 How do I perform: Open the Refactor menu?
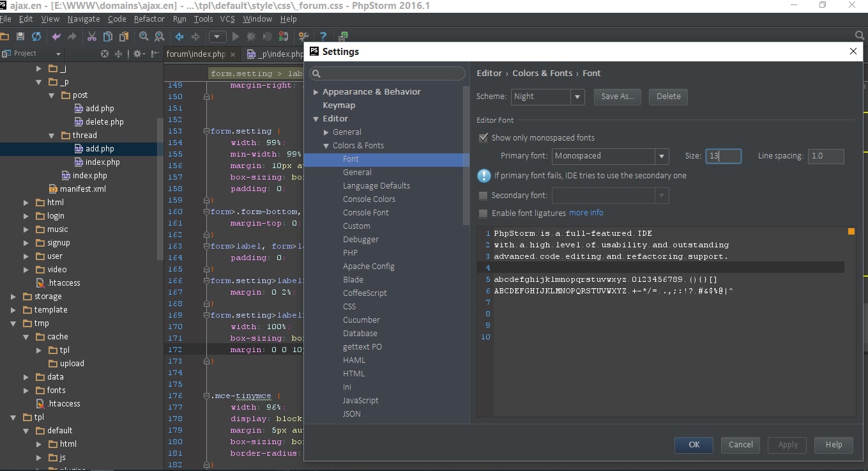click(149, 19)
